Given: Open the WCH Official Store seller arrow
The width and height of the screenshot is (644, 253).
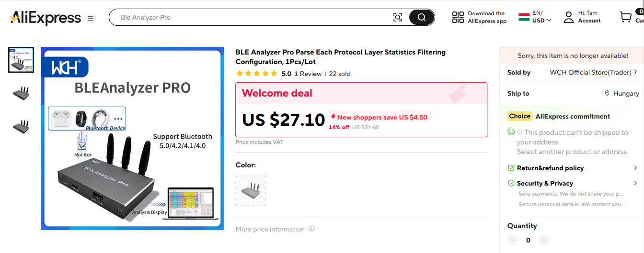Looking at the screenshot, I should 635,72.
